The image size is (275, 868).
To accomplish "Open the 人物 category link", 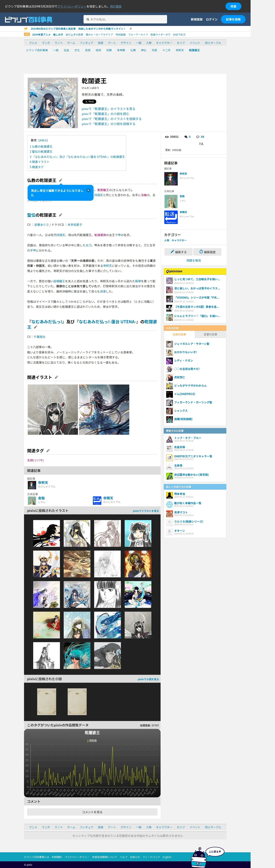I will (x=167, y=240).
